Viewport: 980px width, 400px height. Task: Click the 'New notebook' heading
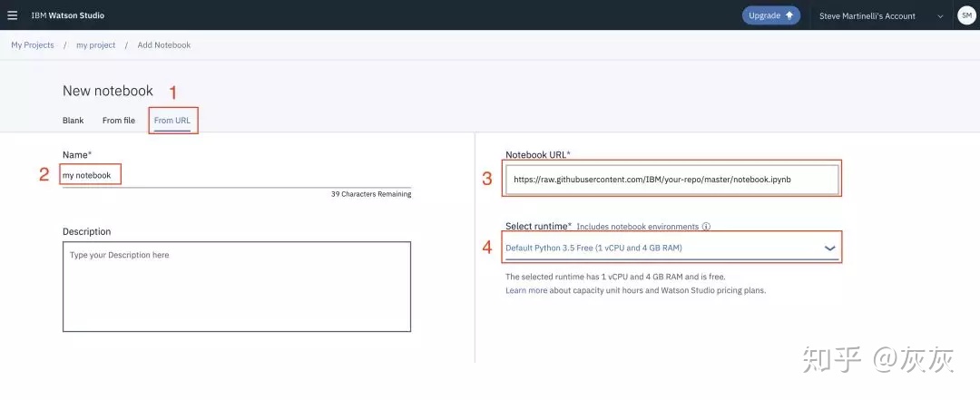pos(107,91)
